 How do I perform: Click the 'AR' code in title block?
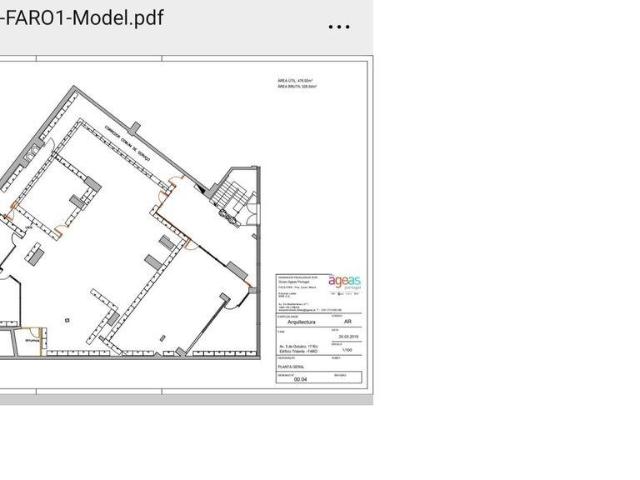coord(347,322)
